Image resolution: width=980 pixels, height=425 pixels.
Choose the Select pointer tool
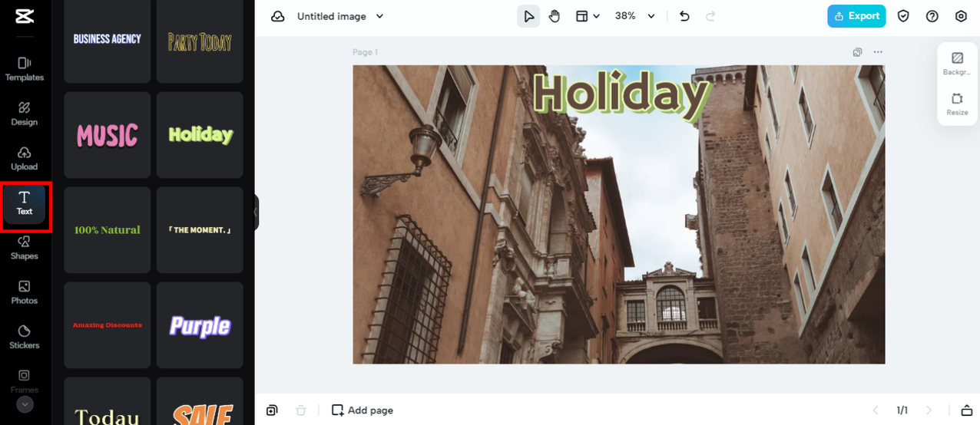528,16
